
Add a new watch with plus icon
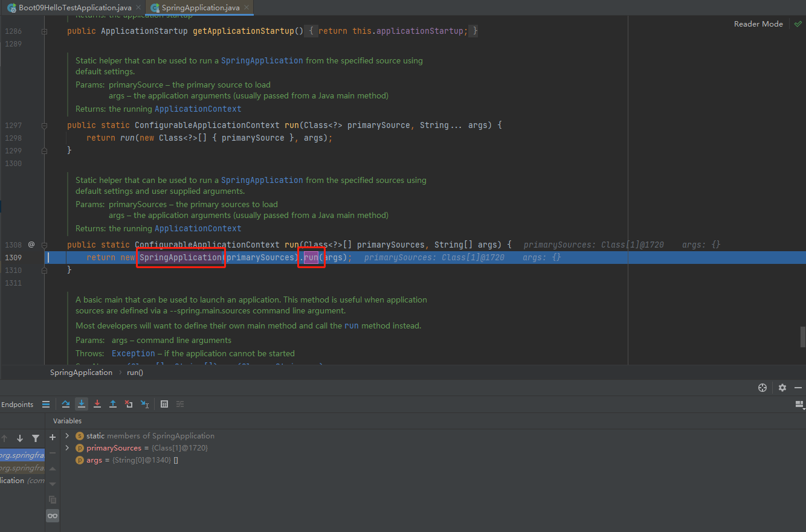point(53,437)
